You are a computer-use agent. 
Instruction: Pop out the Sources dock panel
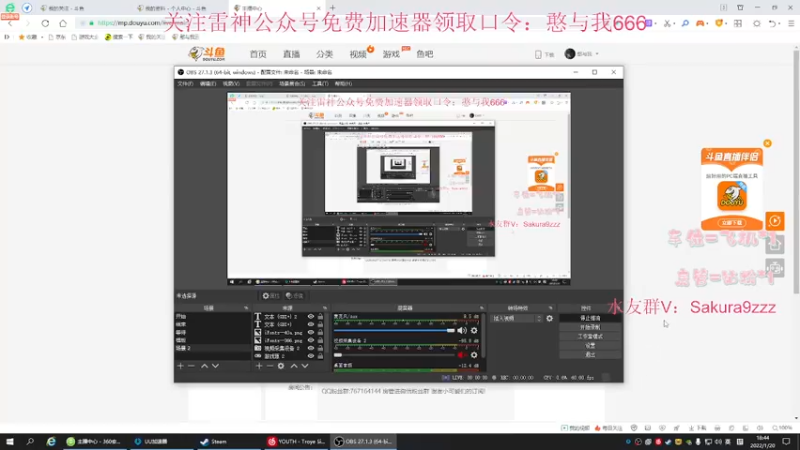[325, 308]
